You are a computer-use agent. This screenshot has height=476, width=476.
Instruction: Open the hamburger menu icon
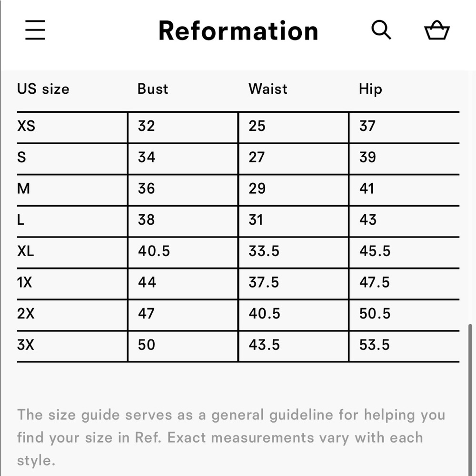pos(35,30)
